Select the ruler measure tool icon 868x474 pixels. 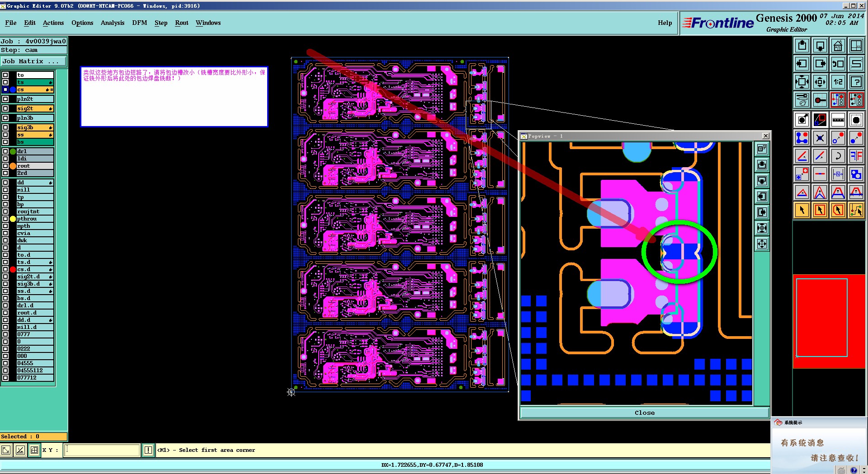pos(838,120)
